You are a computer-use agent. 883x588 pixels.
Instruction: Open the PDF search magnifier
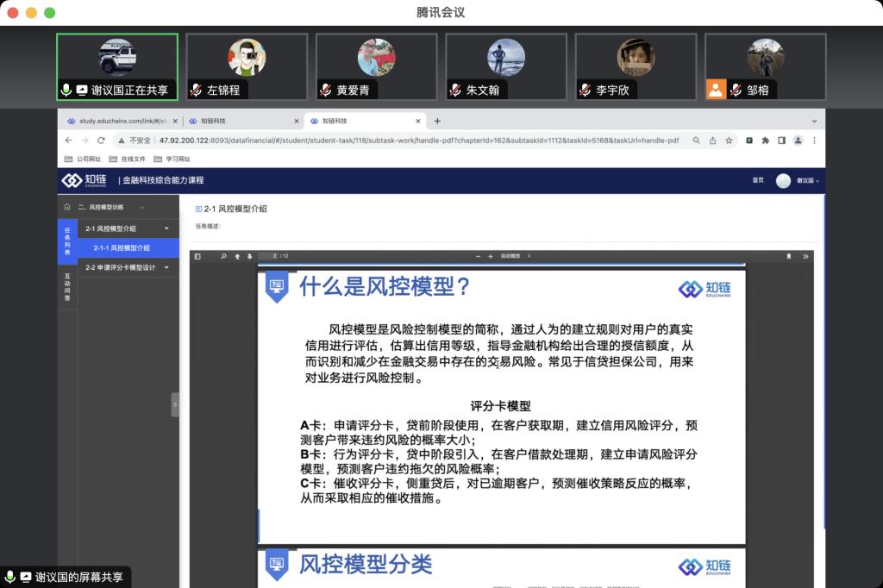[x=223, y=256]
